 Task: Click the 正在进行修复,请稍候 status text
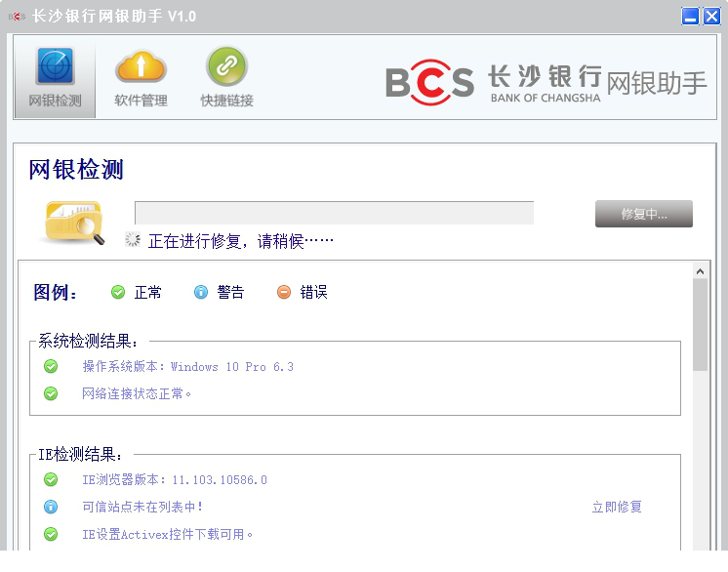point(240,241)
